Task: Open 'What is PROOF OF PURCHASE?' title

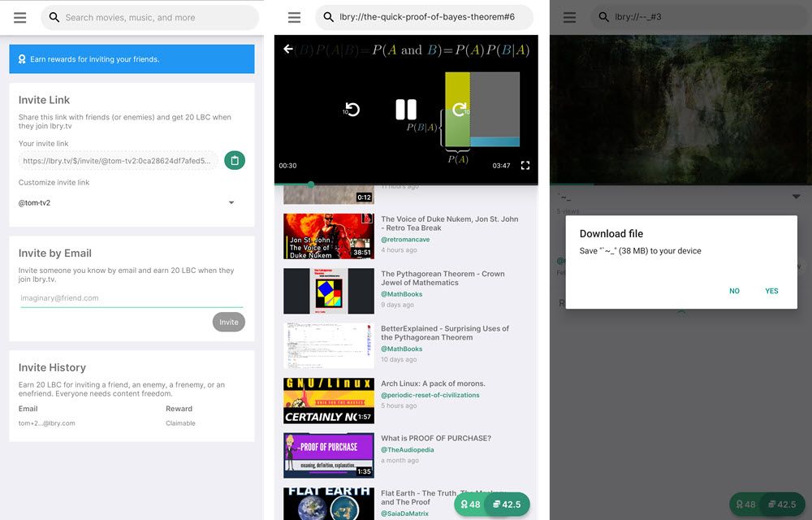Action: coord(435,438)
